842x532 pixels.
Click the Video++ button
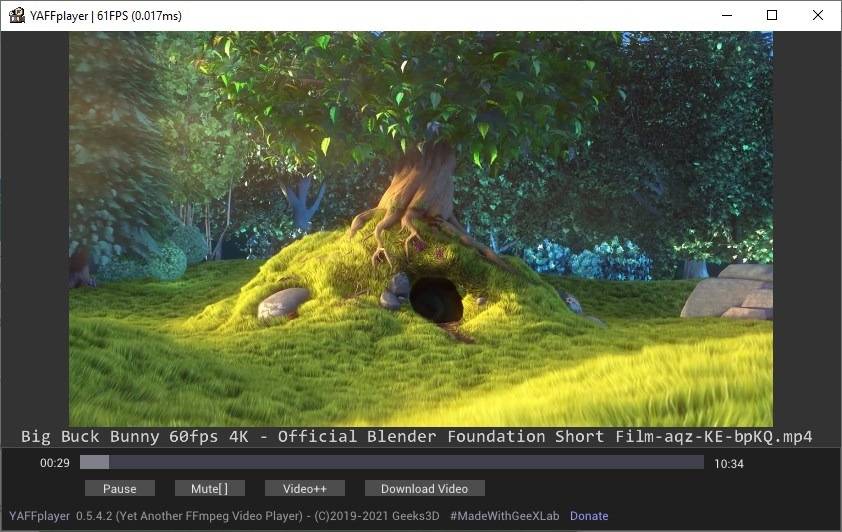tap(304, 489)
